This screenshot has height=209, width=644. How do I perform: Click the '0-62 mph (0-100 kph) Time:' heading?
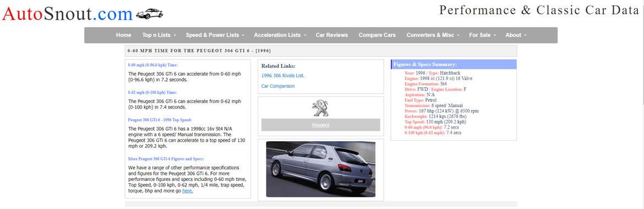point(152,93)
